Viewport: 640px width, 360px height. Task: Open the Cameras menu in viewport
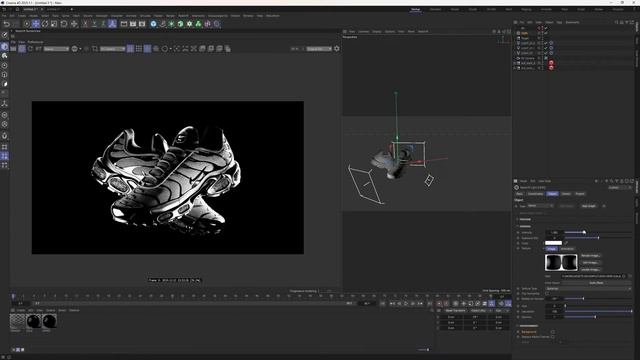tap(363, 31)
